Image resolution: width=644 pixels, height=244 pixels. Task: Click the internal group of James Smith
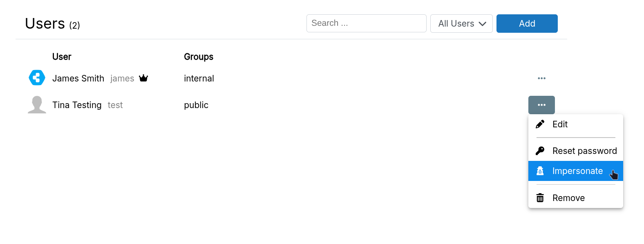(x=199, y=79)
